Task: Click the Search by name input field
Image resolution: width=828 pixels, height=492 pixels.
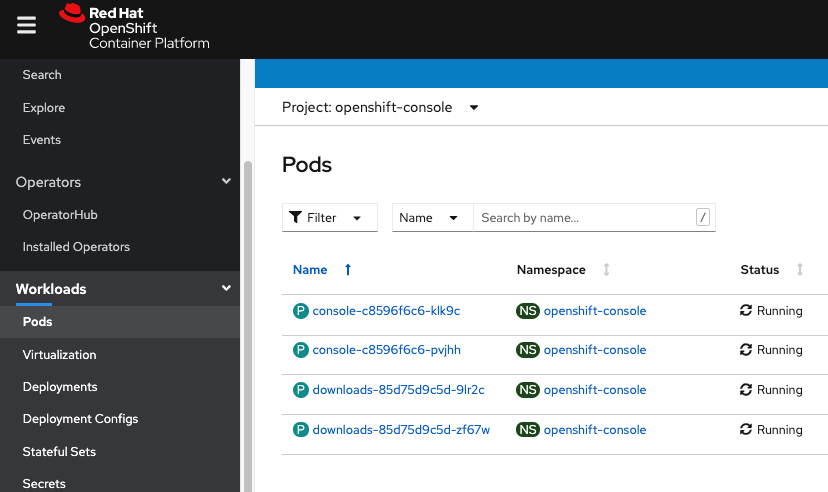Action: (584, 218)
